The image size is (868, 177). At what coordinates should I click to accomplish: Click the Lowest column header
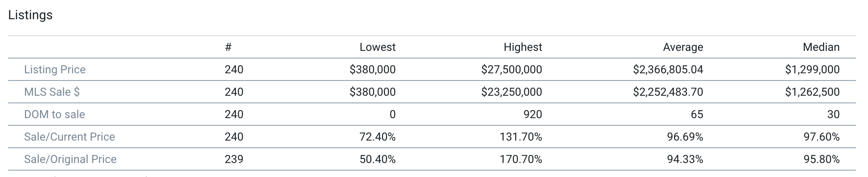[377, 47]
